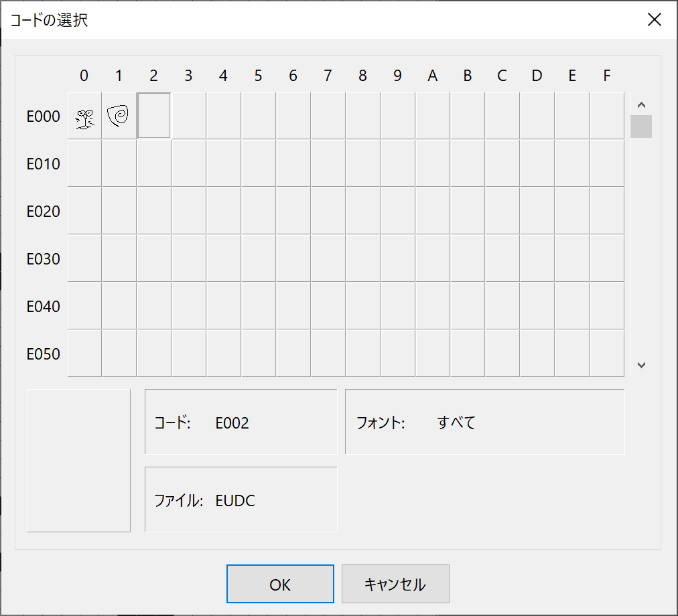
Task: Select the plant glyph at code E000
Action: 84,116
